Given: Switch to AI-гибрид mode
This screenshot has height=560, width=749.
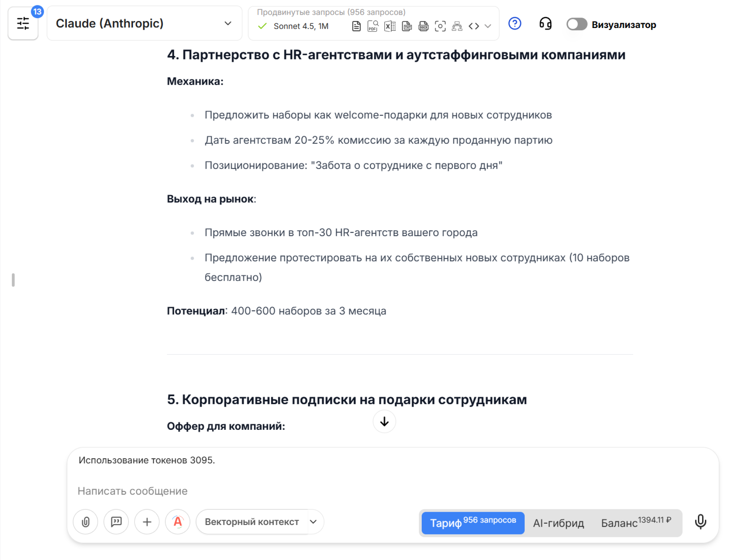Looking at the screenshot, I should [x=558, y=523].
